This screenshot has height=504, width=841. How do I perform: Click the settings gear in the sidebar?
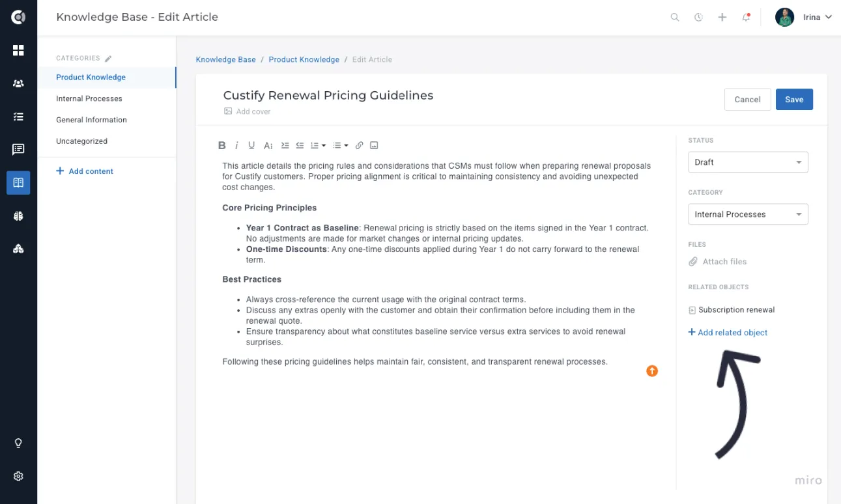coord(18,476)
